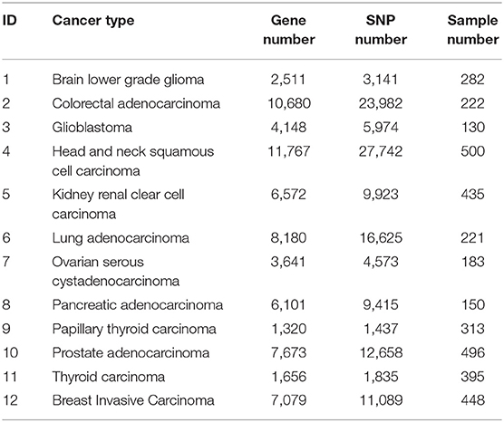Click the Glioblastoma gene number 4,148

[x=288, y=128]
